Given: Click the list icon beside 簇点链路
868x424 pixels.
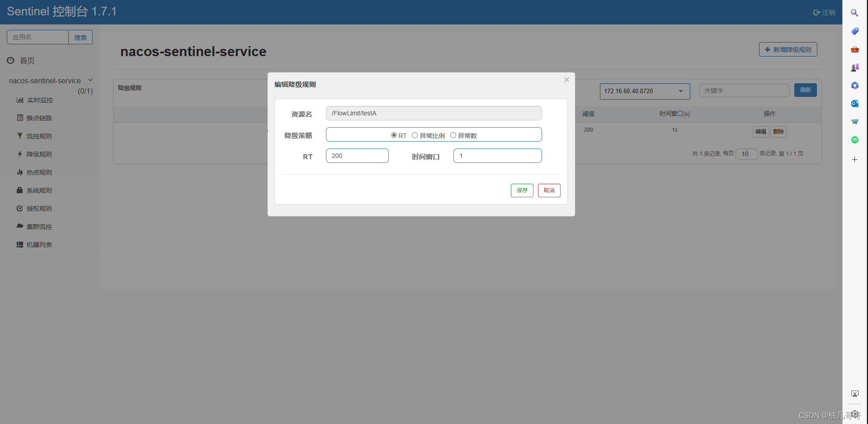Looking at the screenshot, I should (20, 118).
